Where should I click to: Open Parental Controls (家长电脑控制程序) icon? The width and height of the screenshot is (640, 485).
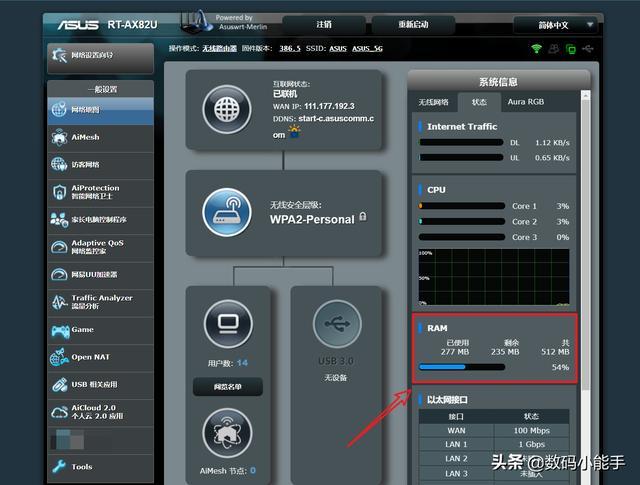pyautogui.click(x=59, y=220)
